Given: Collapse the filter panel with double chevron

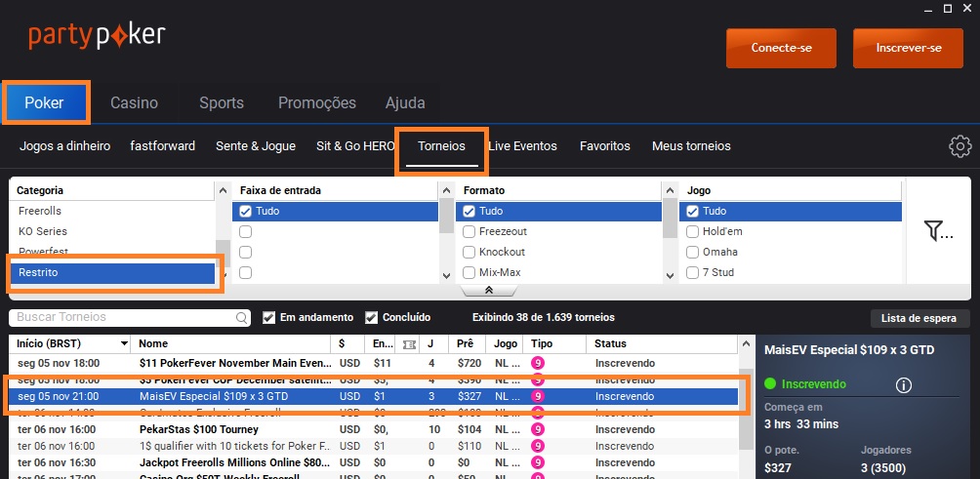Looking at the screenshot, I should click(489, 291).
